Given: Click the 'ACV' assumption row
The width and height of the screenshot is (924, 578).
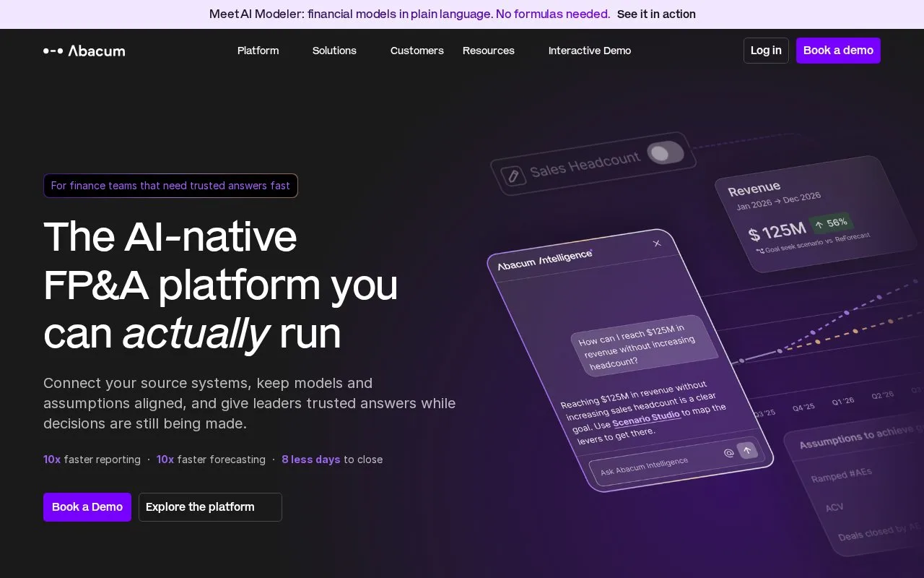Looking at the screenshot, I should [834, 507].
